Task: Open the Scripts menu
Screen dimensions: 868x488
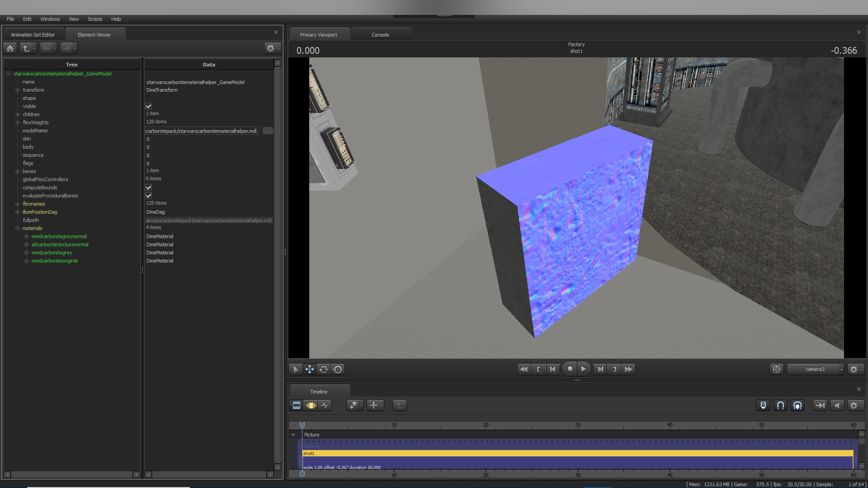Action: [x=95, y=19]
